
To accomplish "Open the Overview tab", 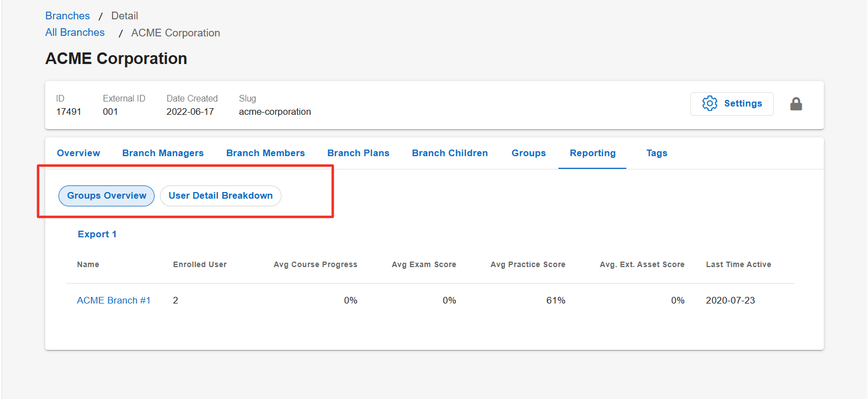I will point(78,153).
